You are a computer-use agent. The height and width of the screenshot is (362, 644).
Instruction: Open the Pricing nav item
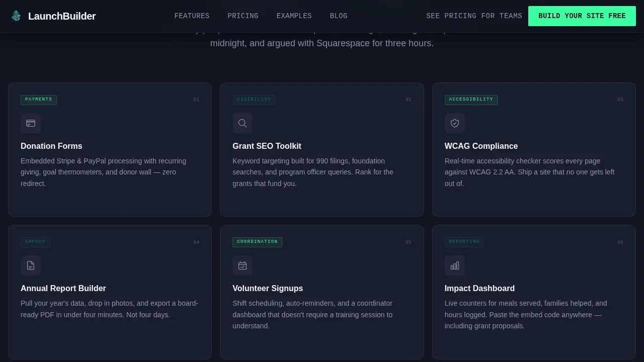[x=243, y=16]
